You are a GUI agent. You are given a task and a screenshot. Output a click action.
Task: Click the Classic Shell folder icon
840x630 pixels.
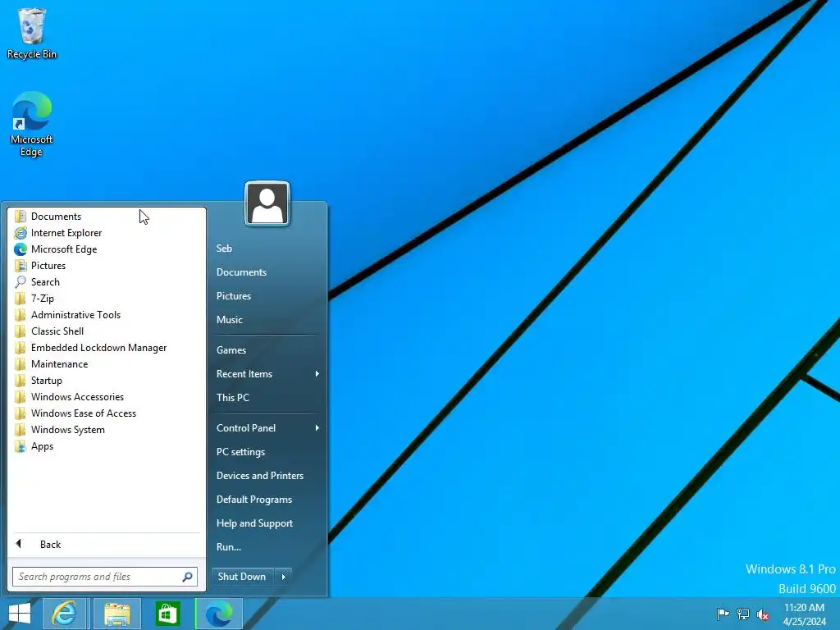(21, 331)
